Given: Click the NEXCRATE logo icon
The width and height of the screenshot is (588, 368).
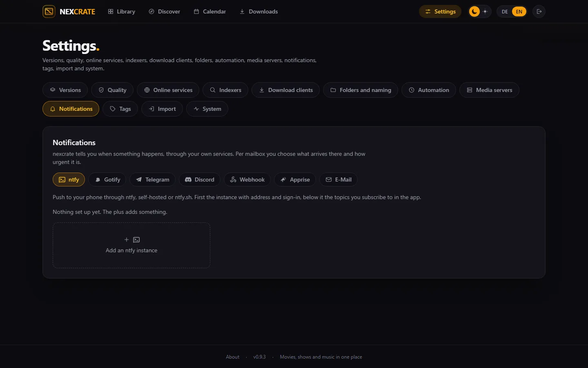Looking at the screenshot, I should coord(49,11).
